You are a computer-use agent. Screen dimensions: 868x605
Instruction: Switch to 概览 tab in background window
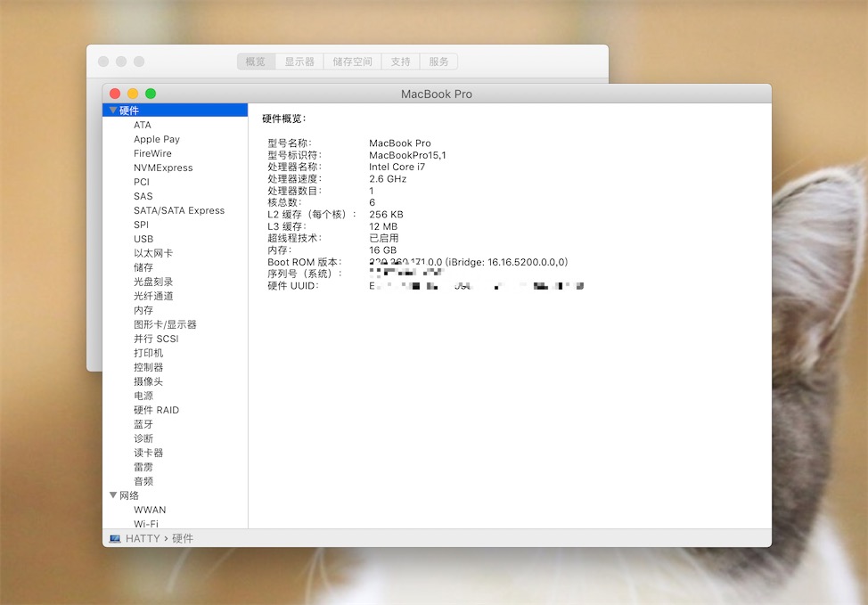[x=256, y=61]
